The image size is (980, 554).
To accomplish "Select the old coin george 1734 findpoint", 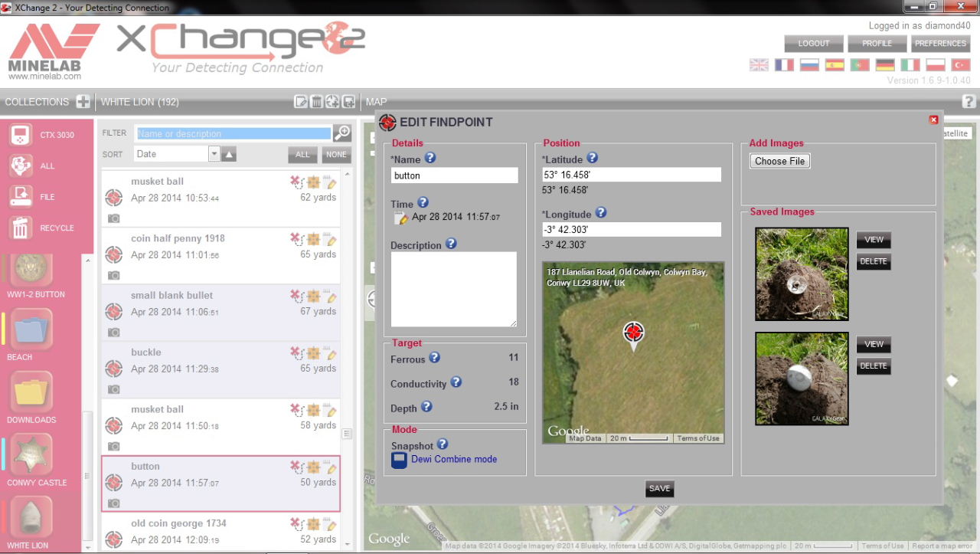I will (x=221, y=533).
